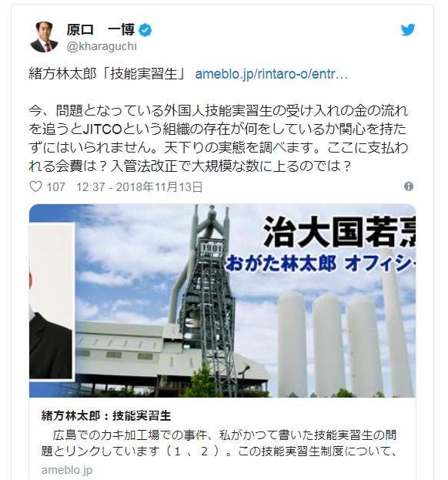Click the card description about 広島でのカキ加工場

click(219, 443)
